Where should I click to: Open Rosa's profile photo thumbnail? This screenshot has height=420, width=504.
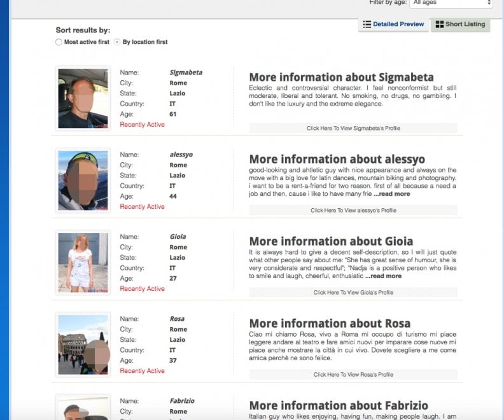pyautogui.click(x=83, y=344)
